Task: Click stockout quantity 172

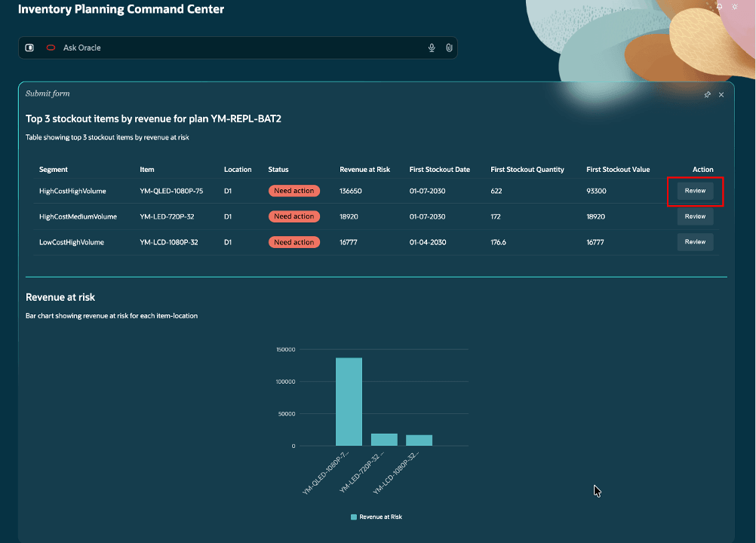Action: tap(495, 216)
